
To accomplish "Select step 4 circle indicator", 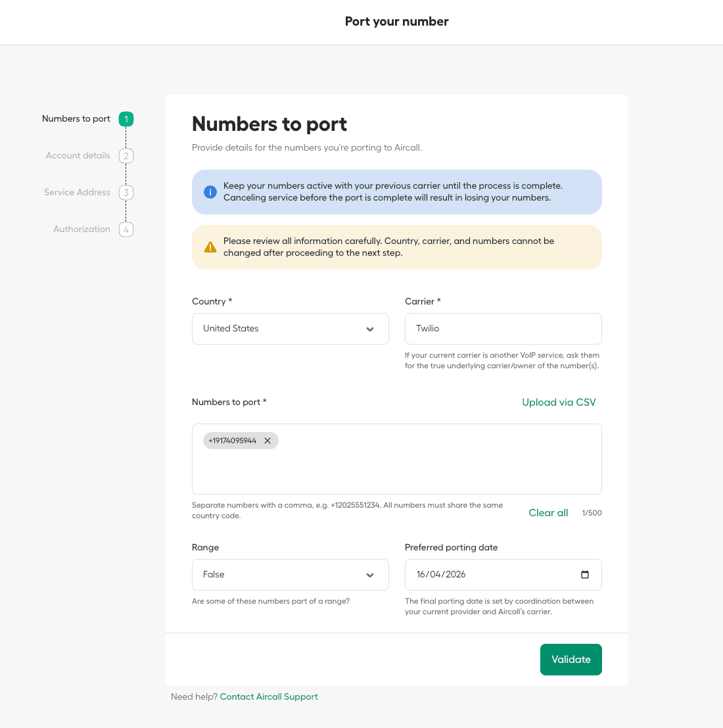I will tap(126, 230).
